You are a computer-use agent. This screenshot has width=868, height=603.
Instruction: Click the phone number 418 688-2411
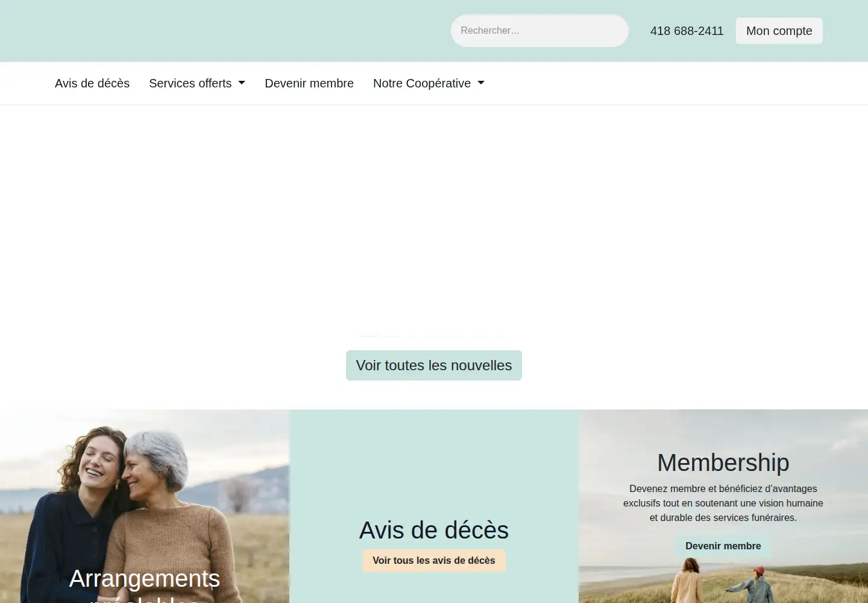[x=687, y=31]
